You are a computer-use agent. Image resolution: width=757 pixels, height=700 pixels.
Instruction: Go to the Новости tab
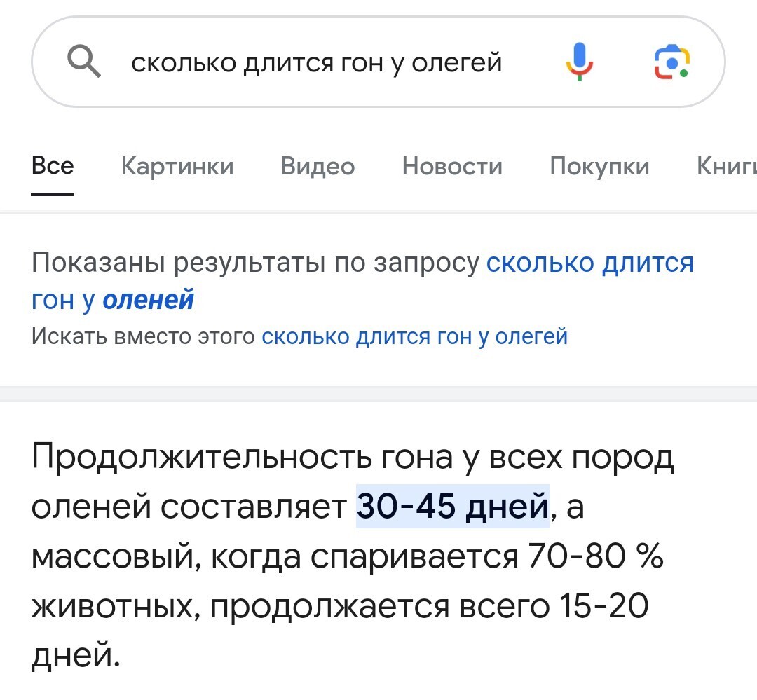click(x=452, y=167)
